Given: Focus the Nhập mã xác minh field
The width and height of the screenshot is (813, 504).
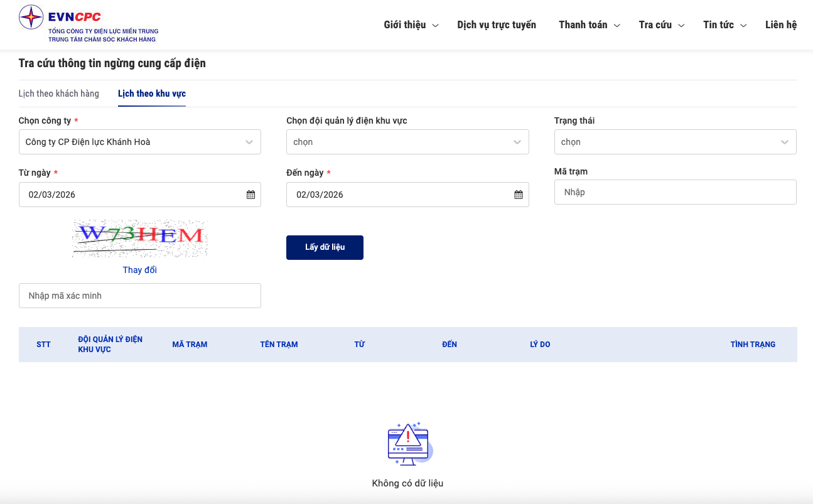Looking at the screenshot, I should (139, 296).
